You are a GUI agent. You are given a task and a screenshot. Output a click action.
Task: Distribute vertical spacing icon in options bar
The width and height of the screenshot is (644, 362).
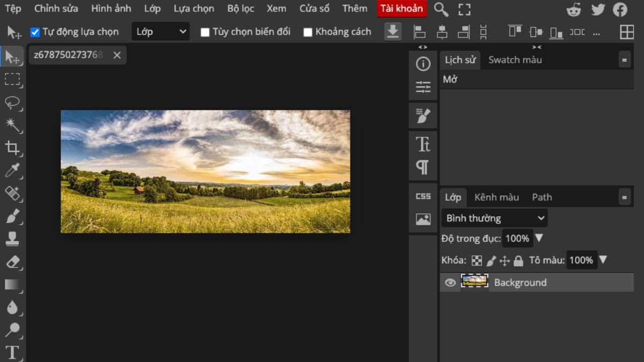click(484, 32)
